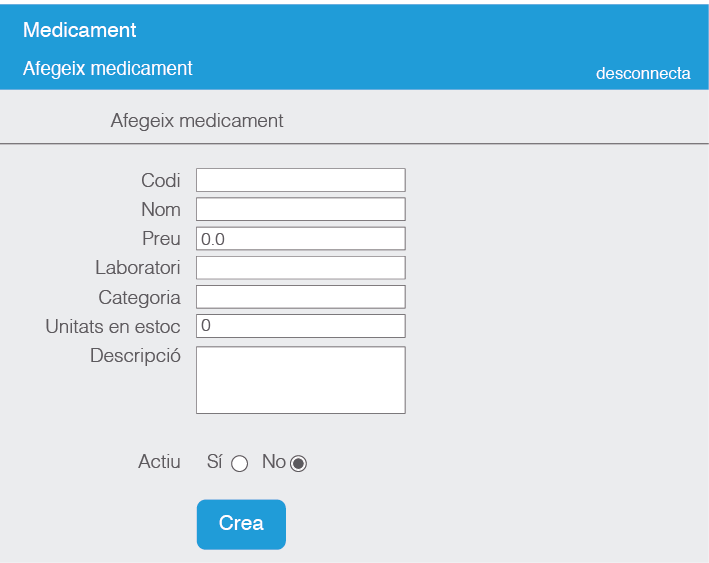This screenshot has height=563, width=709.
Task: Click the Sí text label beside radio
Action: (x=214, y=462)
